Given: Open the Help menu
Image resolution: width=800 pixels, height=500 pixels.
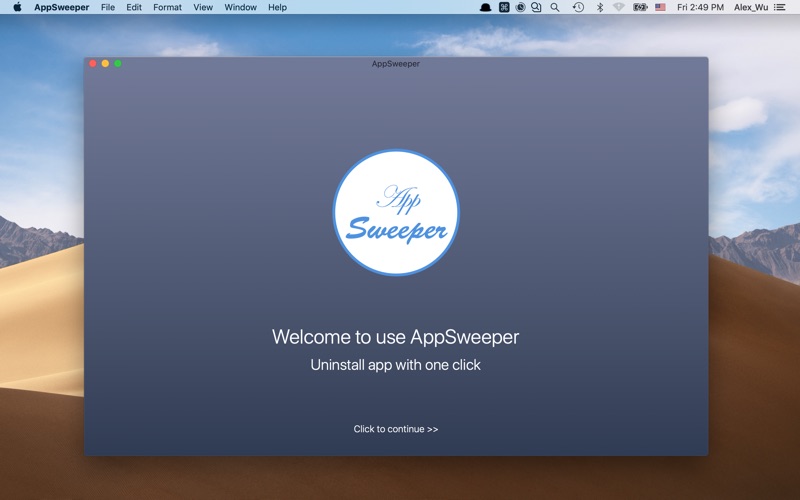Looking at the screenshot, I should tap(278, 7).
